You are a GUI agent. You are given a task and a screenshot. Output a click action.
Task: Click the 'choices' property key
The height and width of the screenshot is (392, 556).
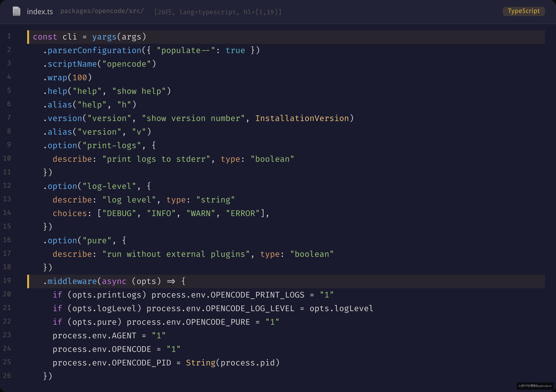(70, 213)
